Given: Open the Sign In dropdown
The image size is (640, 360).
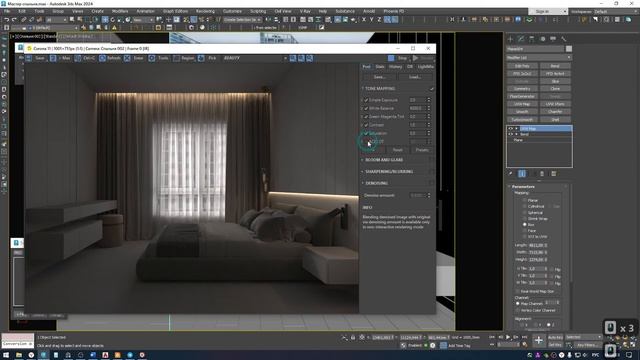Looking at the screenshot, I should click(548, 11).
